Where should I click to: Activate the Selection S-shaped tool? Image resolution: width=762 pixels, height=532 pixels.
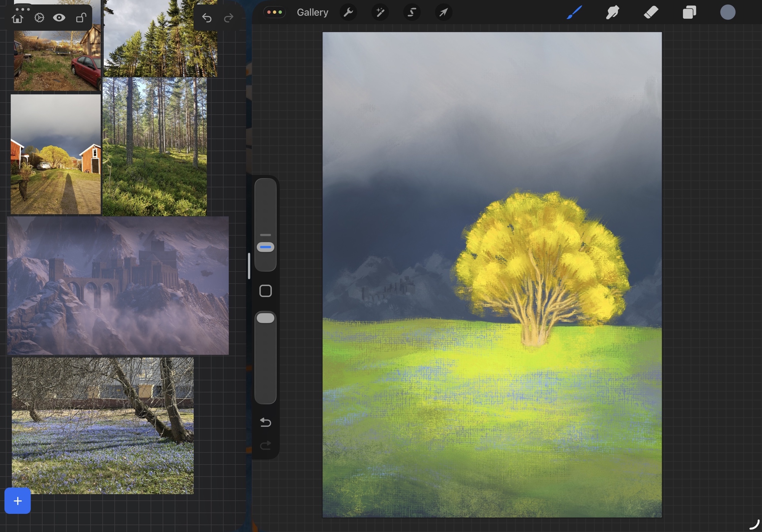pyautogui.click(x=411, y=13)
